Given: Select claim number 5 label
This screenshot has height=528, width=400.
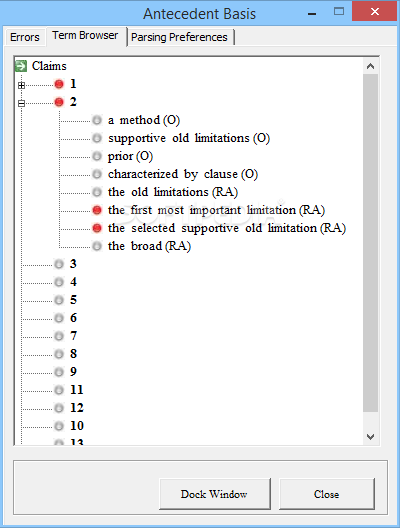Looking at the screenshot, I should pyautogui.click(x=73, y=300).
